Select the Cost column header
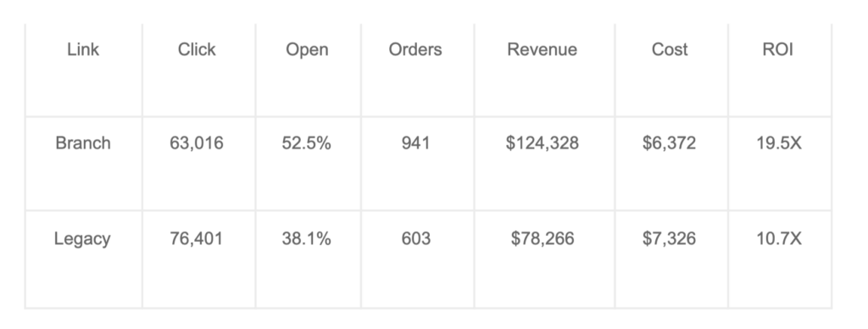The image size is (868, 329). coord(670,50)
